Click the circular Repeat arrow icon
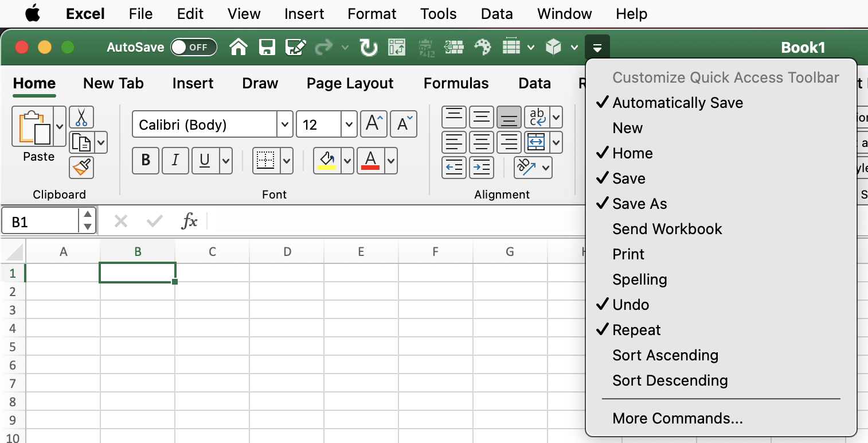This screenshot has width=868, height=443. pos(368,47)
